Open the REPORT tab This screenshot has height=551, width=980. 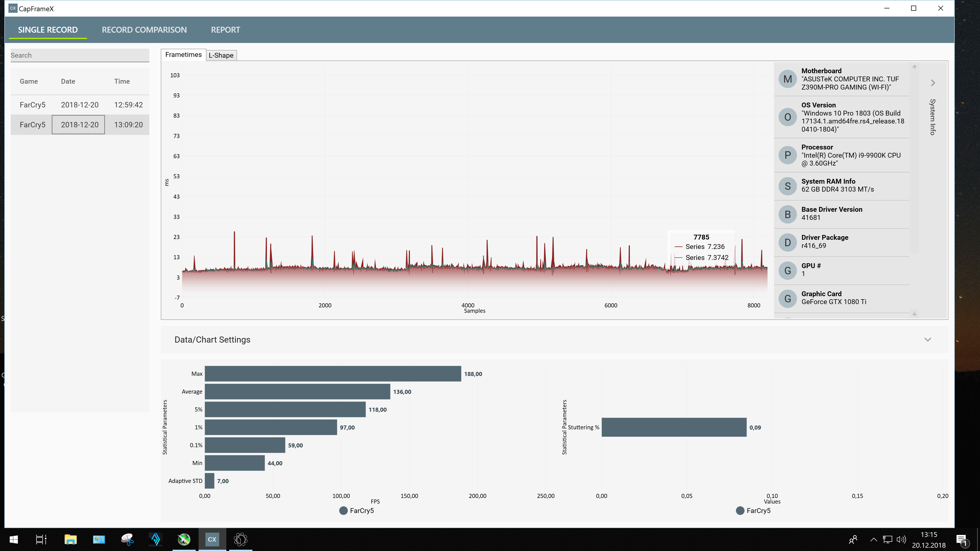point(226,30)
